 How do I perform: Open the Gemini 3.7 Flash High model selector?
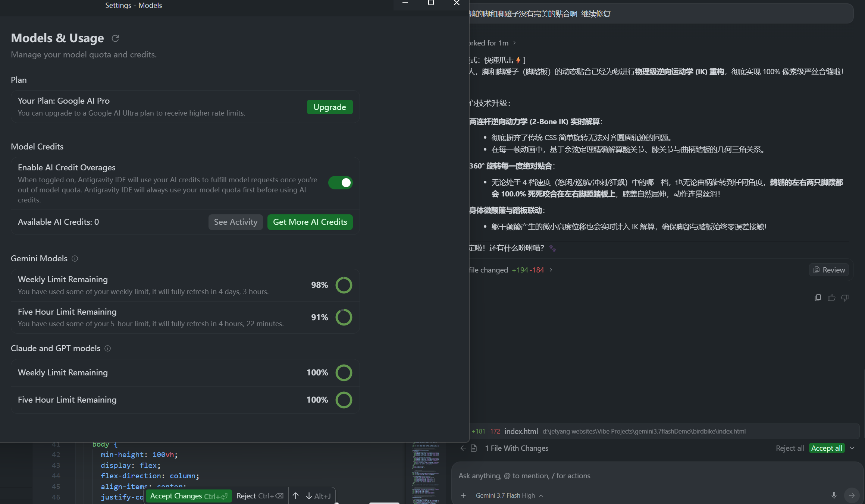coord(509,495)
